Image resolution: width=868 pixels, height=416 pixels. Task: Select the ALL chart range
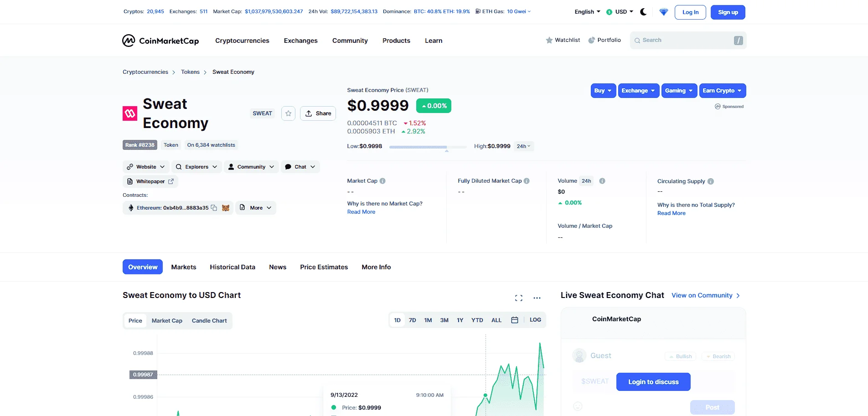(x=496, y=320)
